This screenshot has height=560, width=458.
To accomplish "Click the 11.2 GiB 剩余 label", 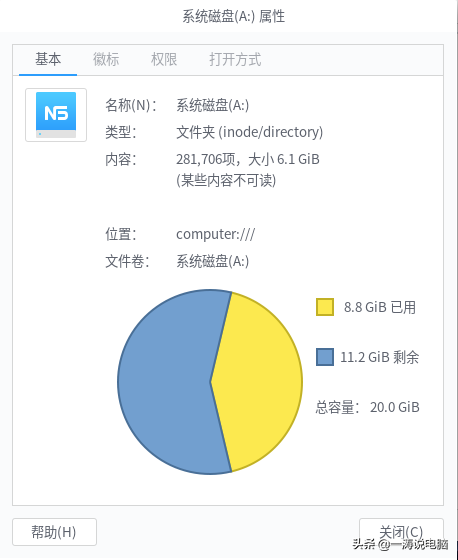I will (x=379, y=357).
